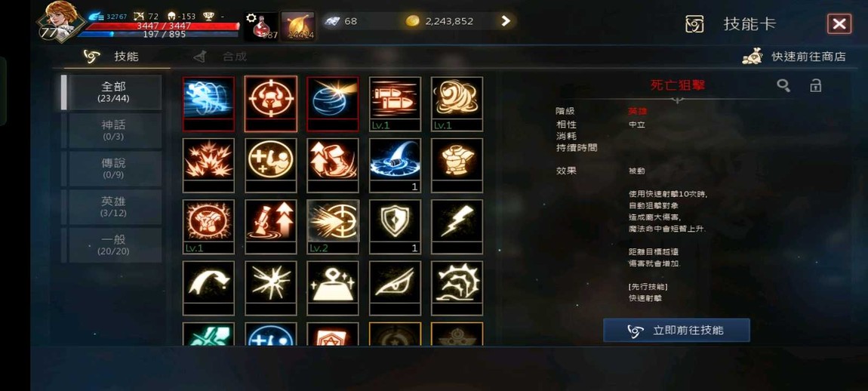This screenshot has width=868, height=391.
Task: Open the magnifier search icon
Action: (783, 85)
